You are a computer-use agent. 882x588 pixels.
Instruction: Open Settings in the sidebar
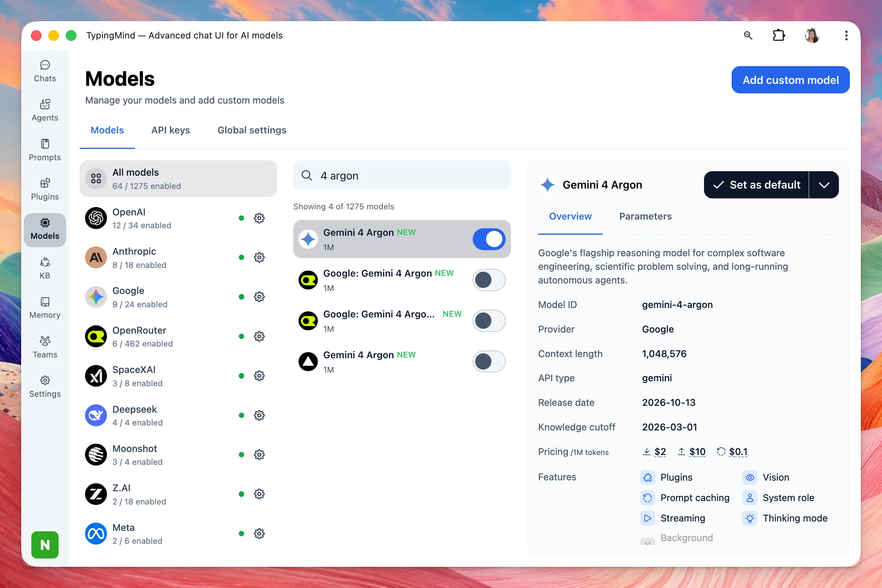[x=45, y=387]
